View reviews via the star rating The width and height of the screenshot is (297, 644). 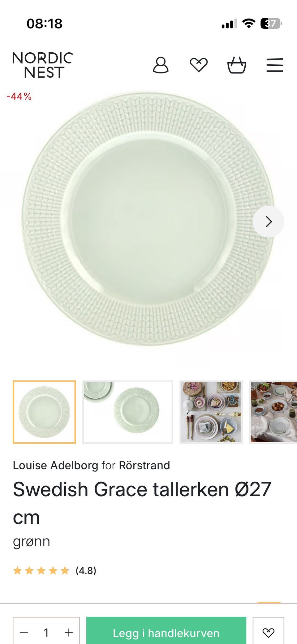[x=54, y=570]
